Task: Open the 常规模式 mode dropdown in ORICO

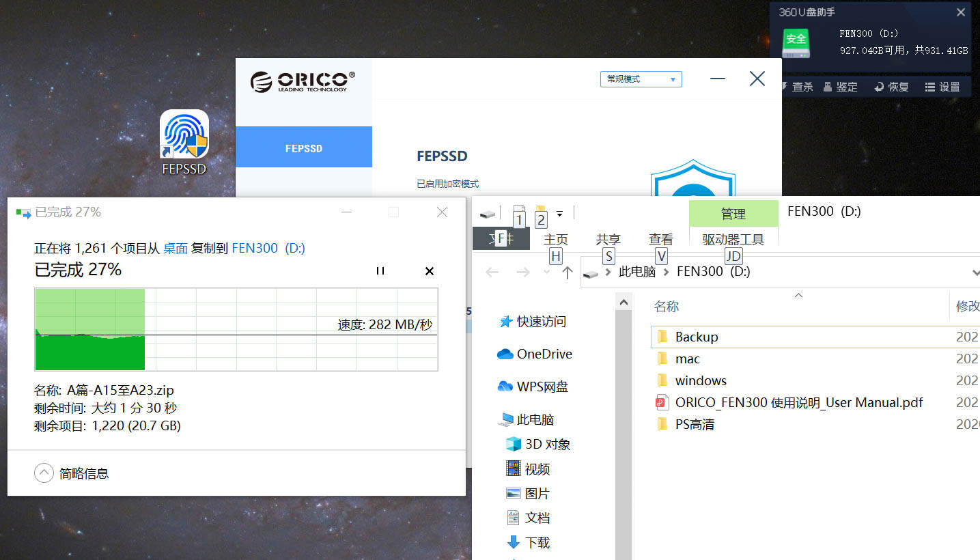Action: point(641,79)
